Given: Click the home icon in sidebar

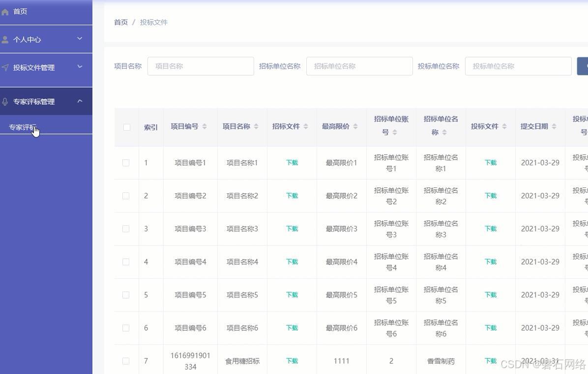Looking at the screenshot, I should coord(5,12).
